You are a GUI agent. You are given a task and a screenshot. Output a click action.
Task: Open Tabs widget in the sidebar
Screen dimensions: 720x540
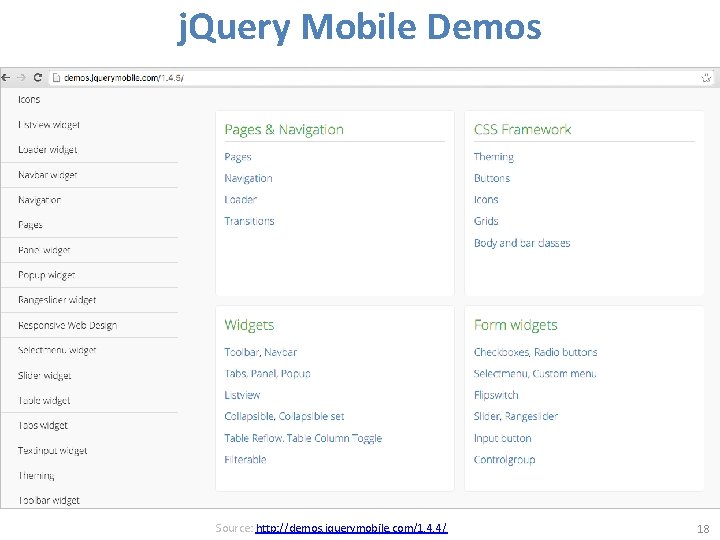pos(43,425)
